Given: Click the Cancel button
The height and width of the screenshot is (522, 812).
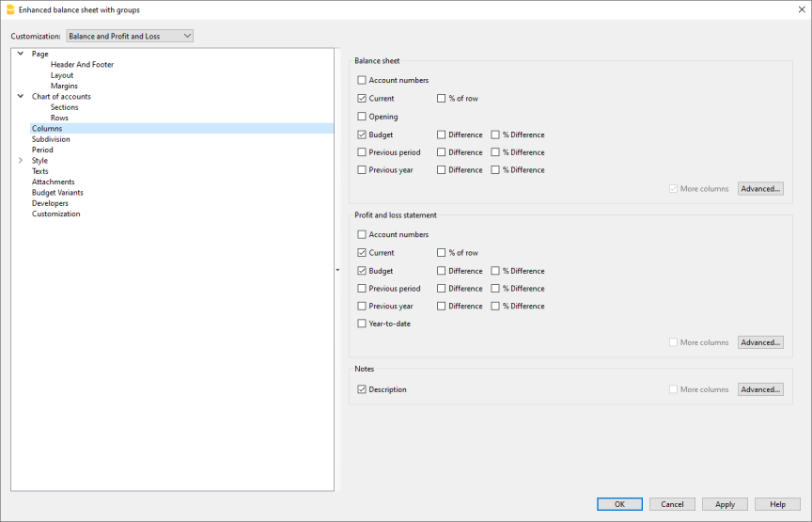Looking at the screenshot, I should 672,504.
